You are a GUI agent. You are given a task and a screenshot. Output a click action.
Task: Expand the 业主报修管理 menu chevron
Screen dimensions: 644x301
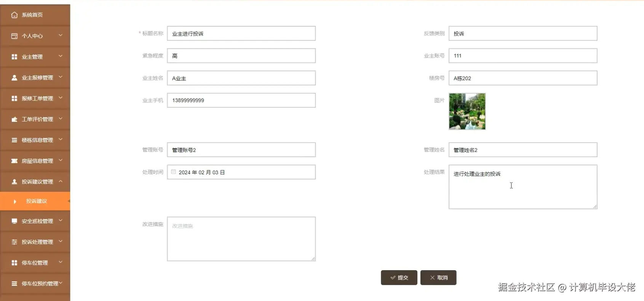[61, 77]
